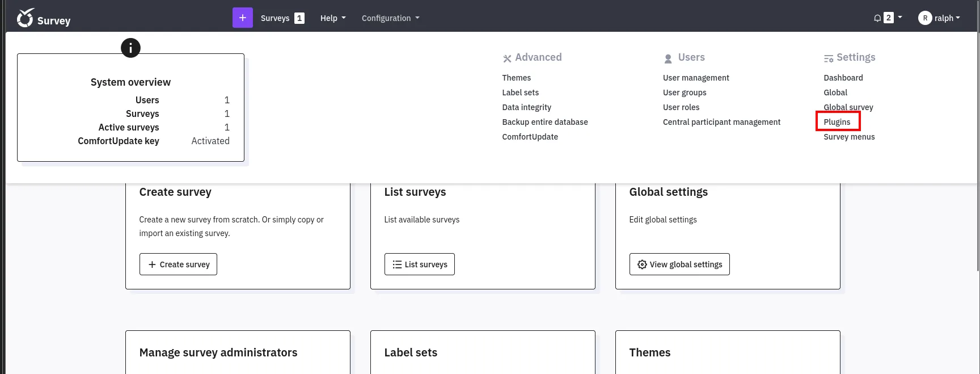980x374 pixels.
Task: Click the Users person icon
Action: click(668, 58)
